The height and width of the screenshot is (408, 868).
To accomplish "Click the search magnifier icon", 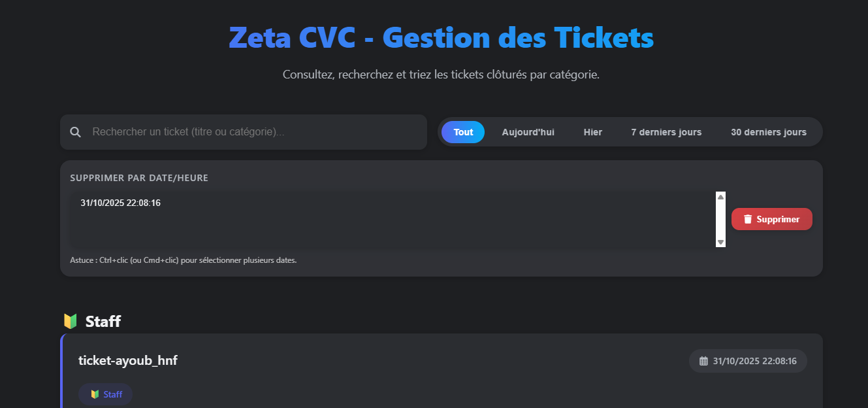I will 75,131.
